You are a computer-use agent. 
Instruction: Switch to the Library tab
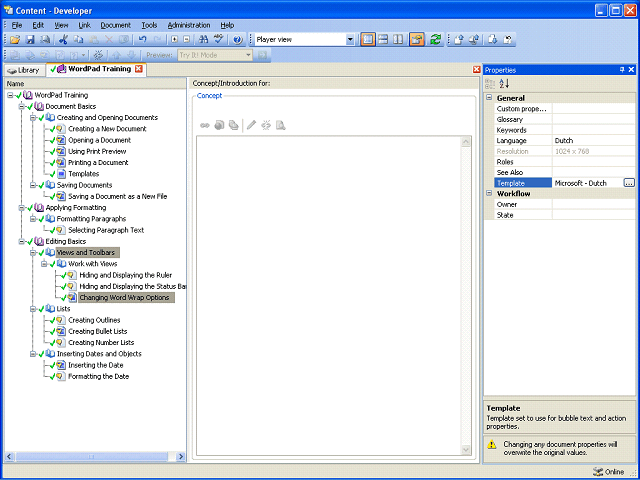(x=23, y=70)
